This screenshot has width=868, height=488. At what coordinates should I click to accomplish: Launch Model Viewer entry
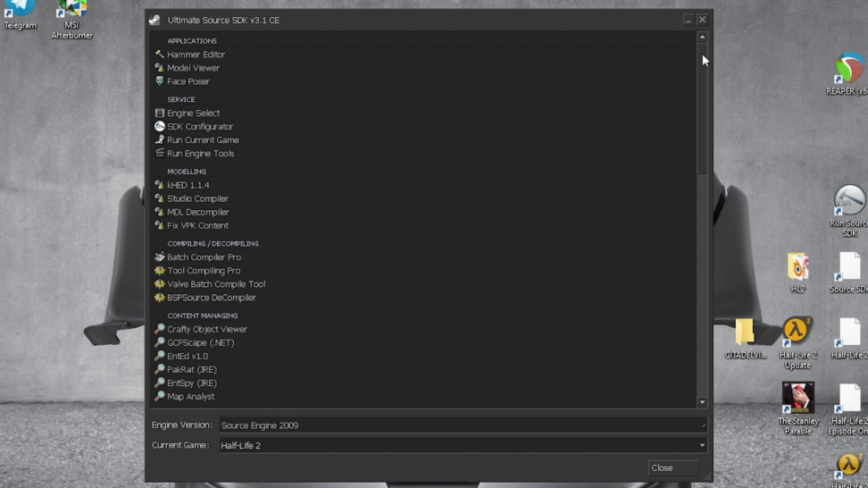point(193,68)
